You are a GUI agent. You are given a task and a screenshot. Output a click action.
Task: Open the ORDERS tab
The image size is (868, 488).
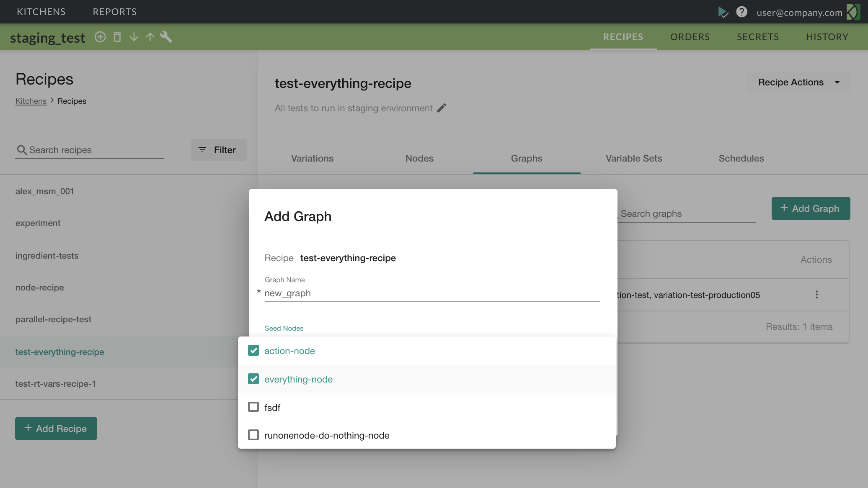click(690, 37)
